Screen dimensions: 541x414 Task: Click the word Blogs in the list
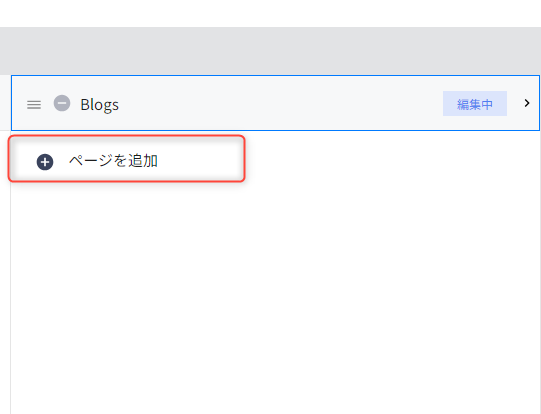[99, 105]
